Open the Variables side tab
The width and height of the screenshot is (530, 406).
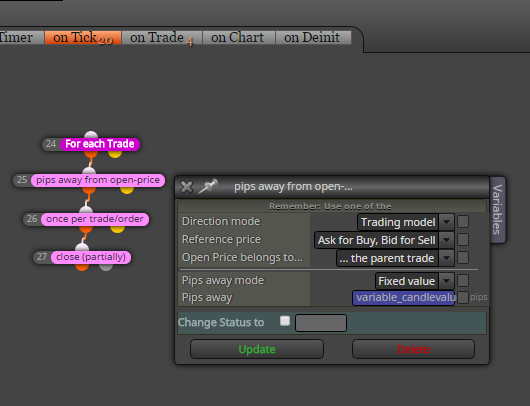tap(497, 209)
